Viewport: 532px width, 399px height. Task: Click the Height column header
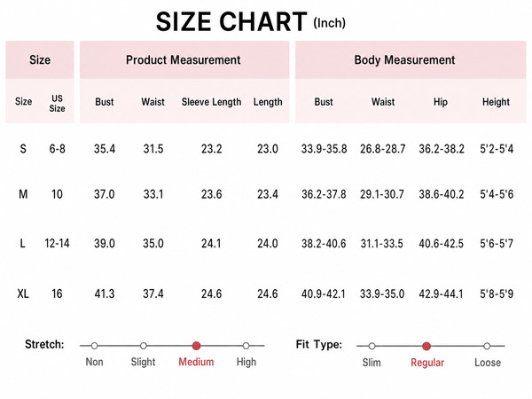pos(496,102)
